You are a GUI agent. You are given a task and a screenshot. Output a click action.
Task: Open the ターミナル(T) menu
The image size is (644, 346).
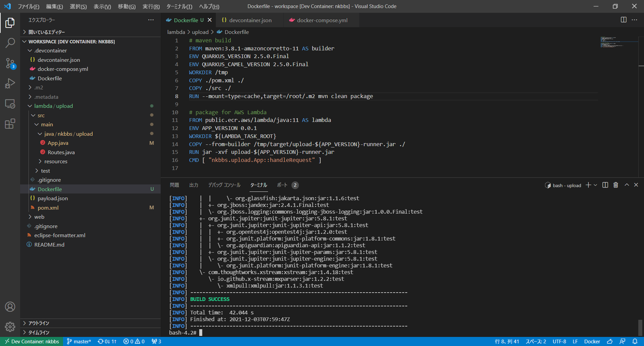click(180, 6)
